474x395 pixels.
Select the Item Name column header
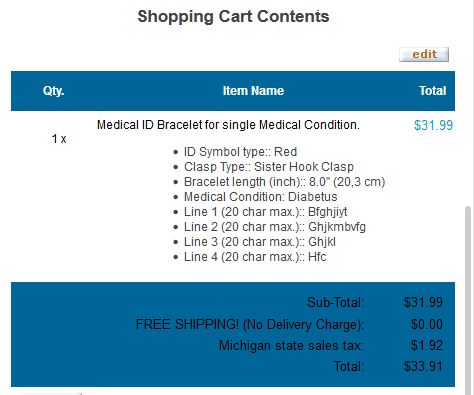click(x=253, y=91)
